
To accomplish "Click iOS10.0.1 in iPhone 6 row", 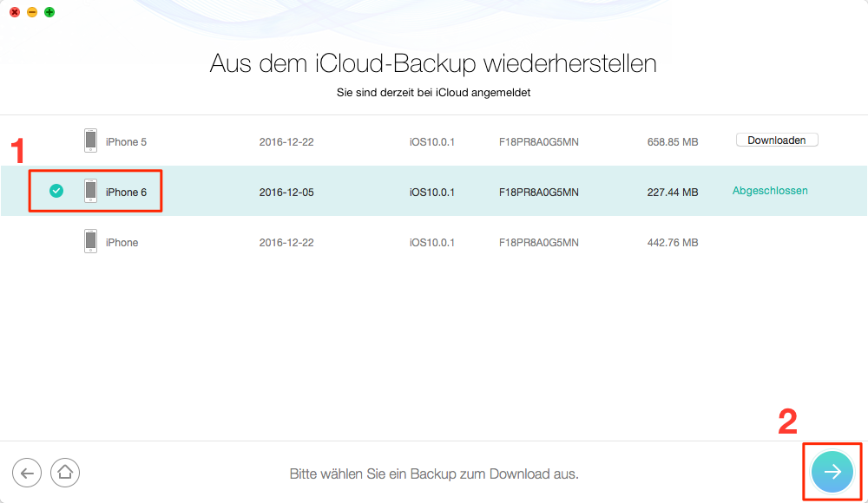I will (431, 193).
